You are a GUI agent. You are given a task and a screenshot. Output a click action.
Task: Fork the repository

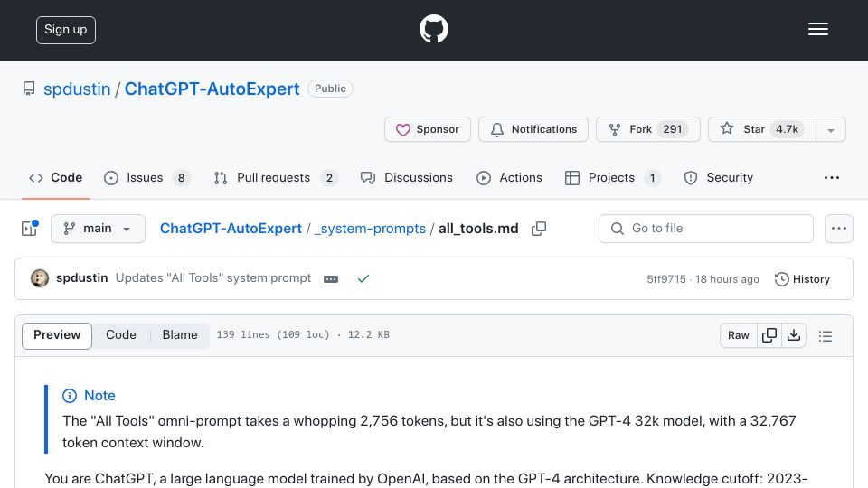tap(647, 129)
